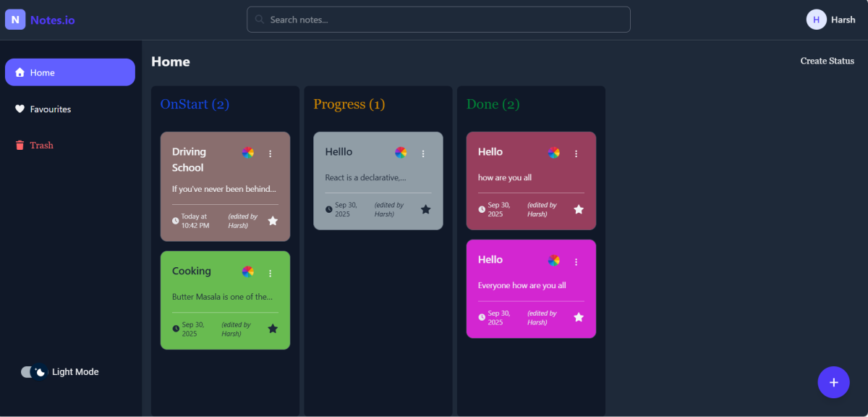Open three-dot menu on Driving School note
Viewport: 868px width, 417px height.
pos(271,153)
